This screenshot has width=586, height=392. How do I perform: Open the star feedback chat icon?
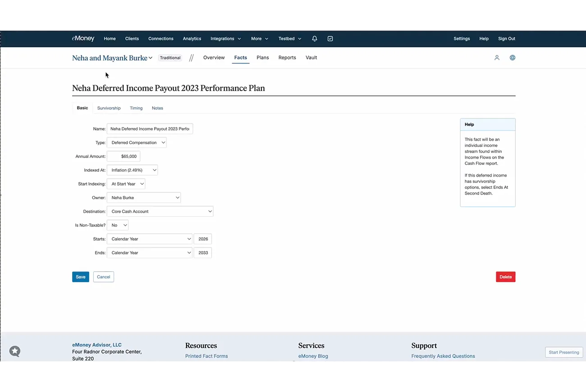click(x=15, y=351)
